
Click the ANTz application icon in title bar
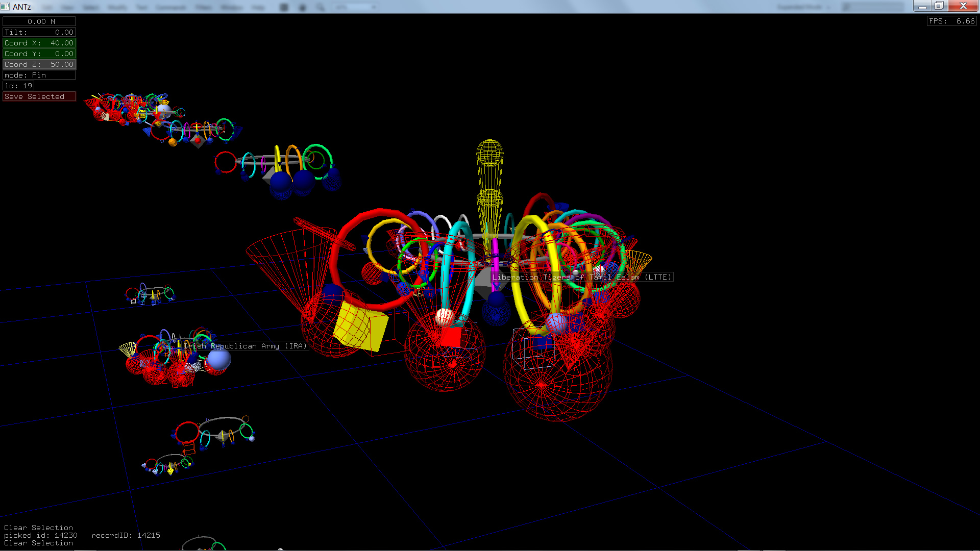[6, 7]
